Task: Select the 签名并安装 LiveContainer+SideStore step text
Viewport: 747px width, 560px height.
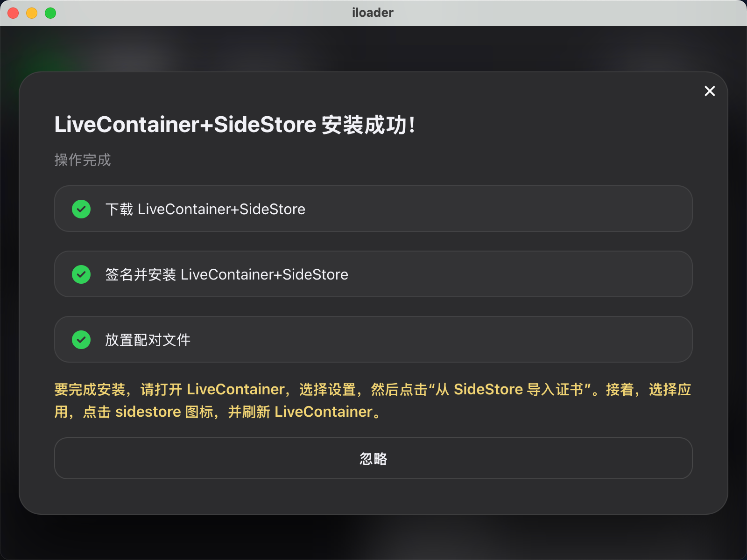Action: tap(227, 274)
